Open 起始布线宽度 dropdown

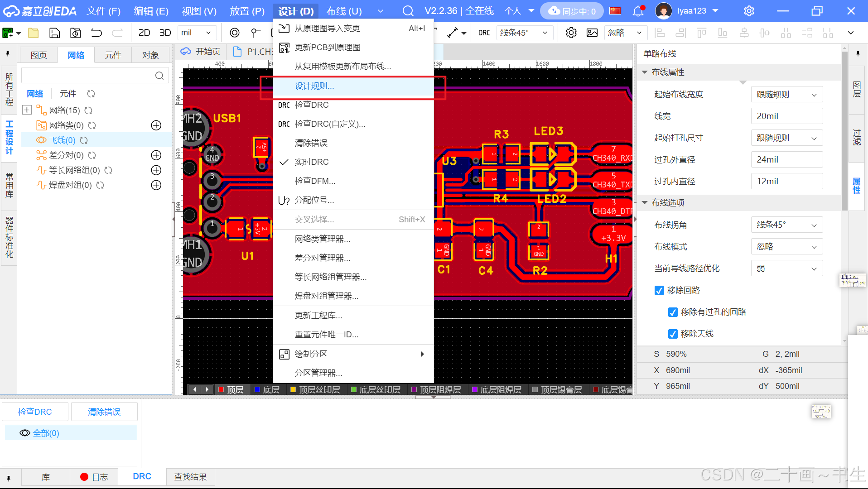pos(787,95)
